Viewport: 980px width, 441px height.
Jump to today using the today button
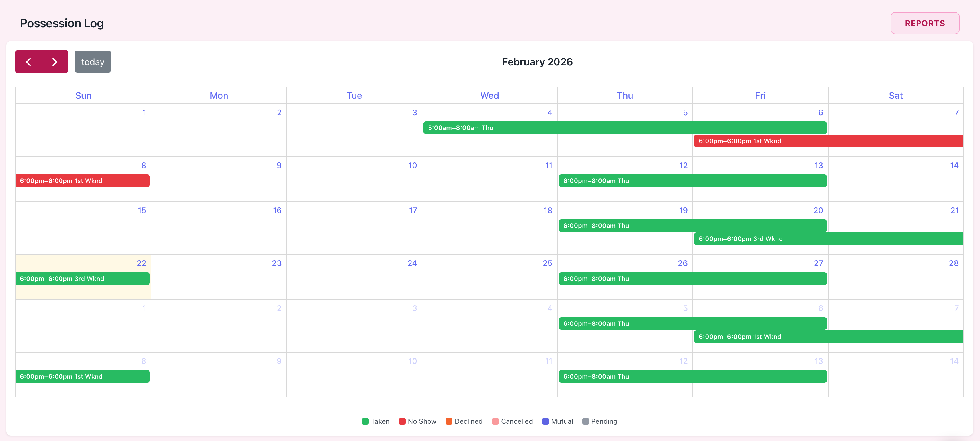click(x=93, y=61)
